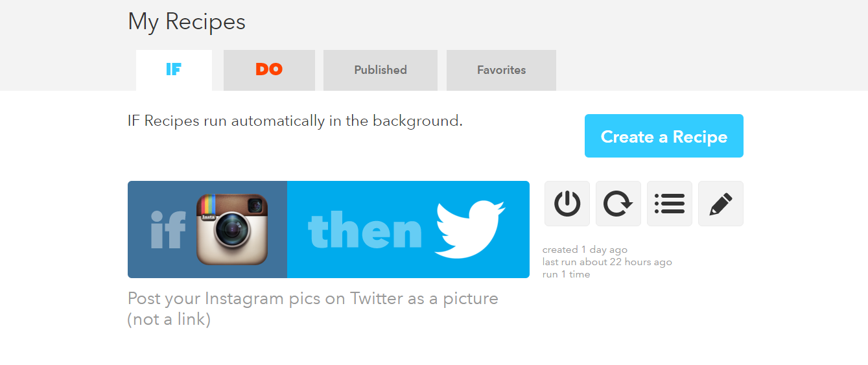Click the "then" word on the recipe card
The width and height of the screenshot is (868, 365).
point(365,231)
